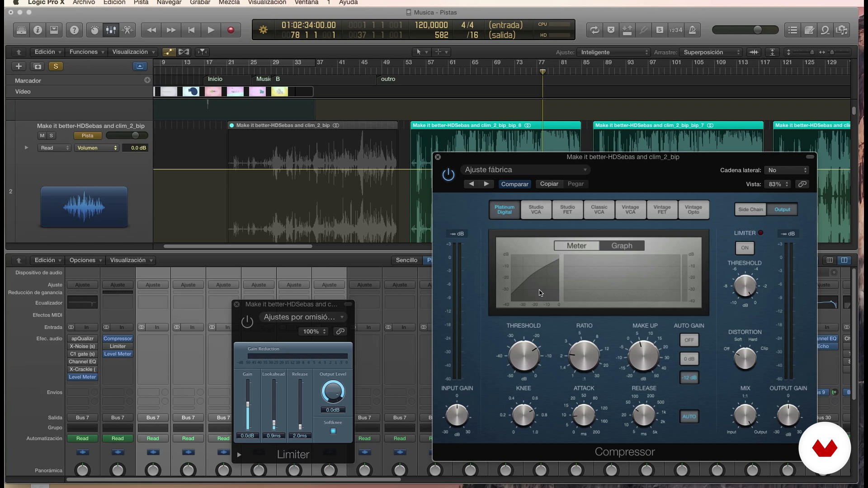Open the Archivo menu

pos(84,2)
